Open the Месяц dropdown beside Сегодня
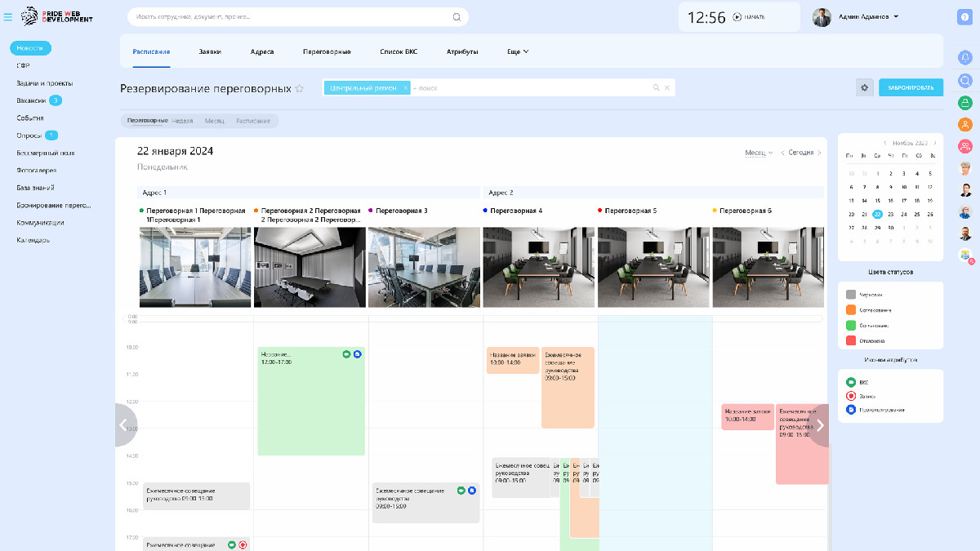 point(759,153)
